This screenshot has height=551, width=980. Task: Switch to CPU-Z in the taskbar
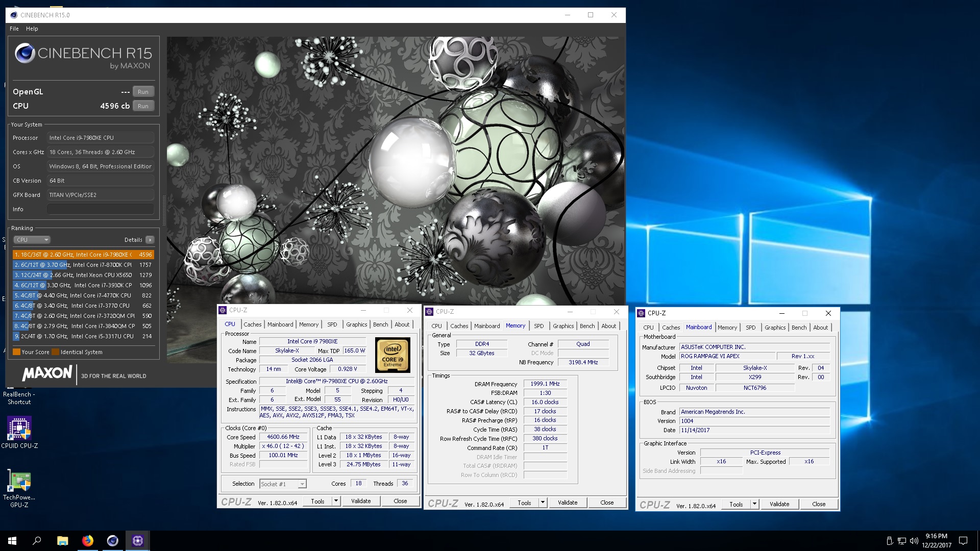137,541
